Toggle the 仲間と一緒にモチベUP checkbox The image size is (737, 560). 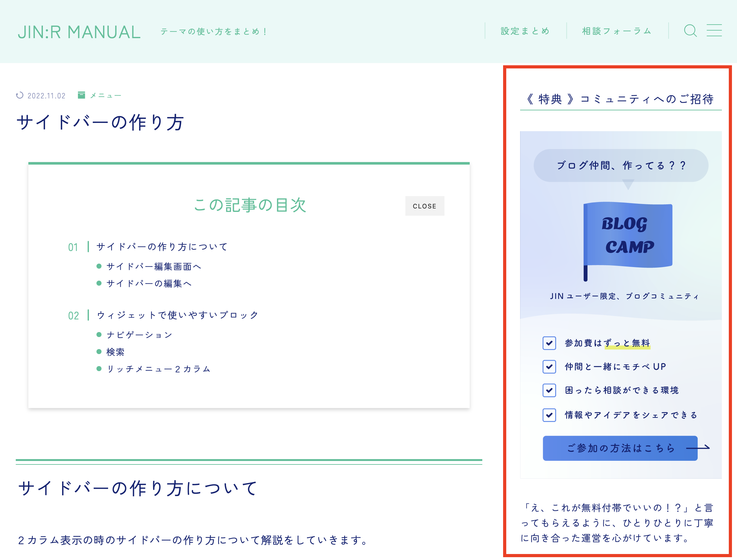[549, 367]
